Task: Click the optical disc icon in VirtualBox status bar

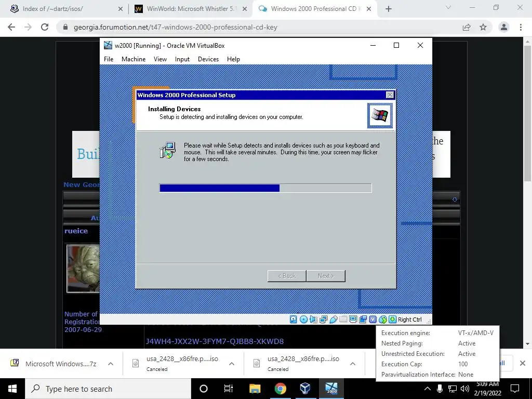Action: pos(303,320)
